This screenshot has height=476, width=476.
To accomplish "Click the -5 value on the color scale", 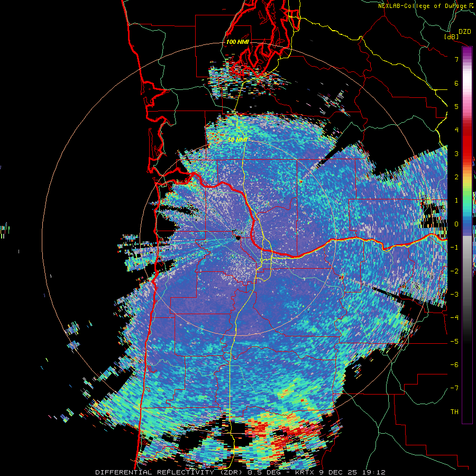I will click(454, 342).
